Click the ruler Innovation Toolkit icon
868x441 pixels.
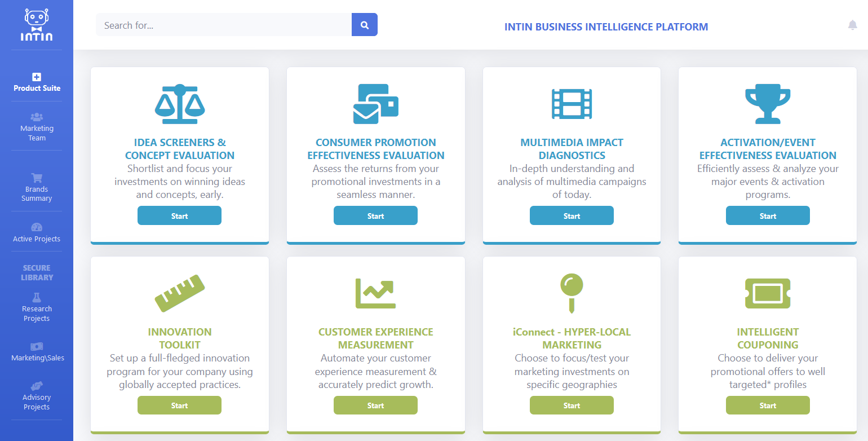pos(179,293)
